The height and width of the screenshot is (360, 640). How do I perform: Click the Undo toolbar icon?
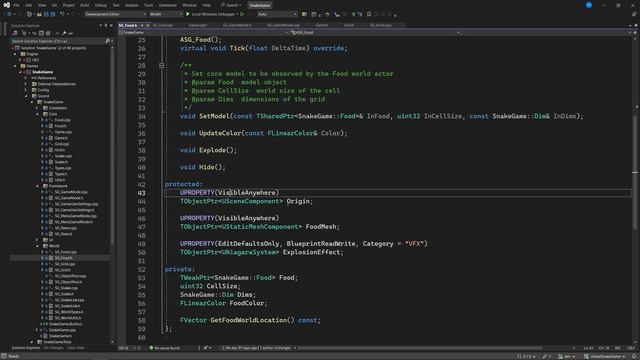[62, 14]
